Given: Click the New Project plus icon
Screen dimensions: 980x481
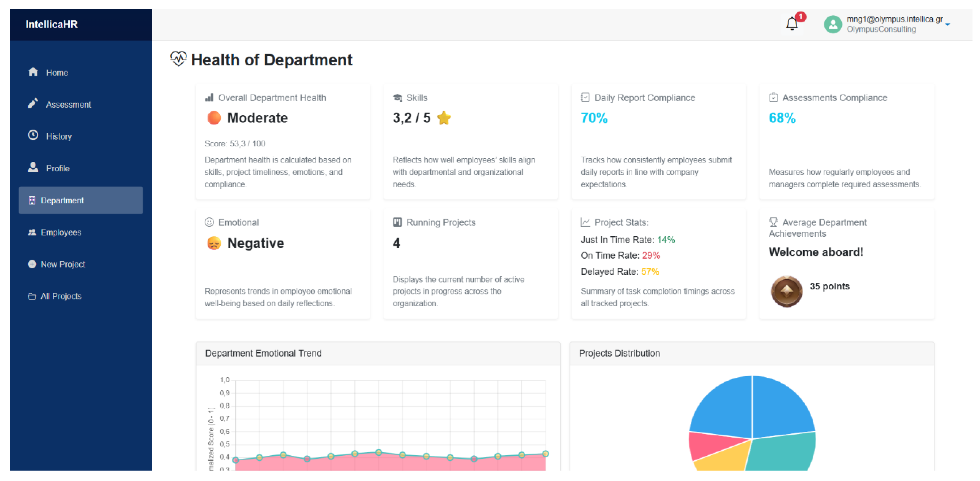Looking at the screenshot, I should click(x=32, y=264).
